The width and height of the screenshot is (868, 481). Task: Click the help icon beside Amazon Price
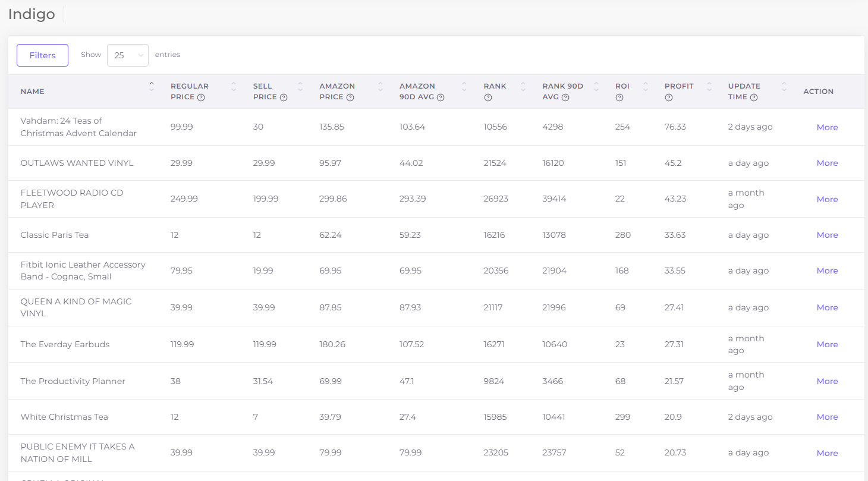click(350, 98)
